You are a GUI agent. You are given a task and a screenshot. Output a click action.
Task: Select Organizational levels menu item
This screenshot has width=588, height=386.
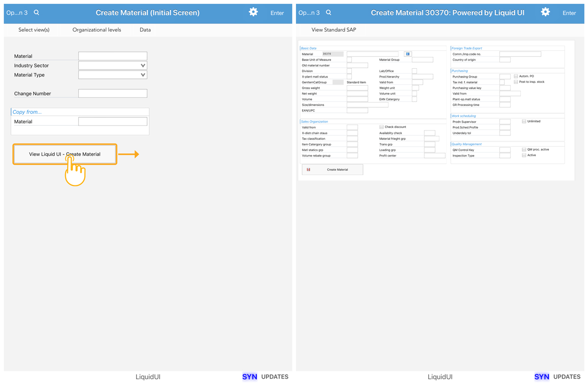(x=97, y=30)
